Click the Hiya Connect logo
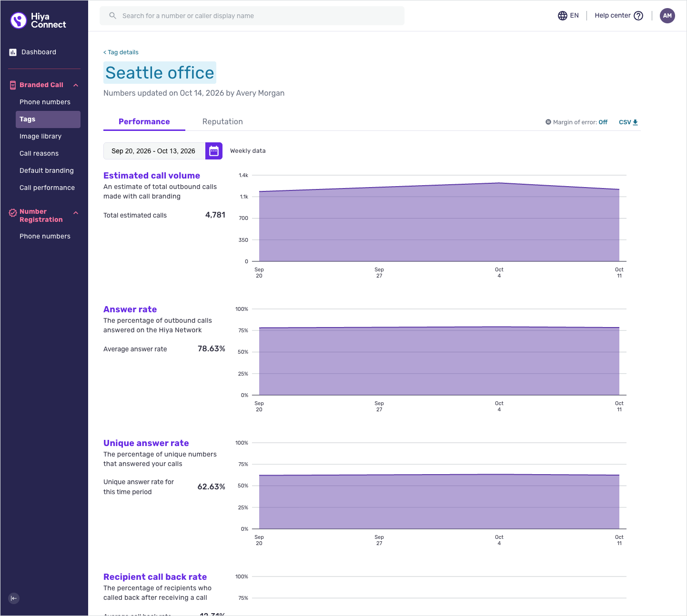The image size is (687, 616). 38,20
